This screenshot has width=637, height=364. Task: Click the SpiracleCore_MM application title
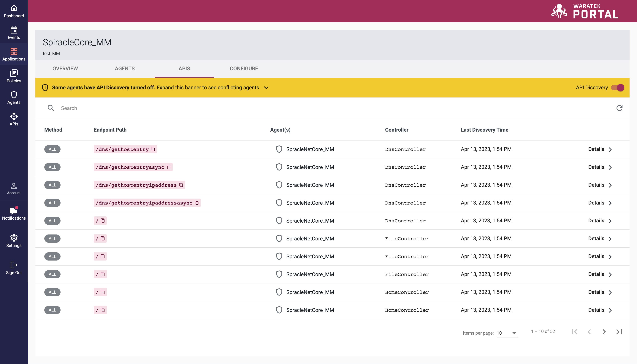tap(77, 42)
